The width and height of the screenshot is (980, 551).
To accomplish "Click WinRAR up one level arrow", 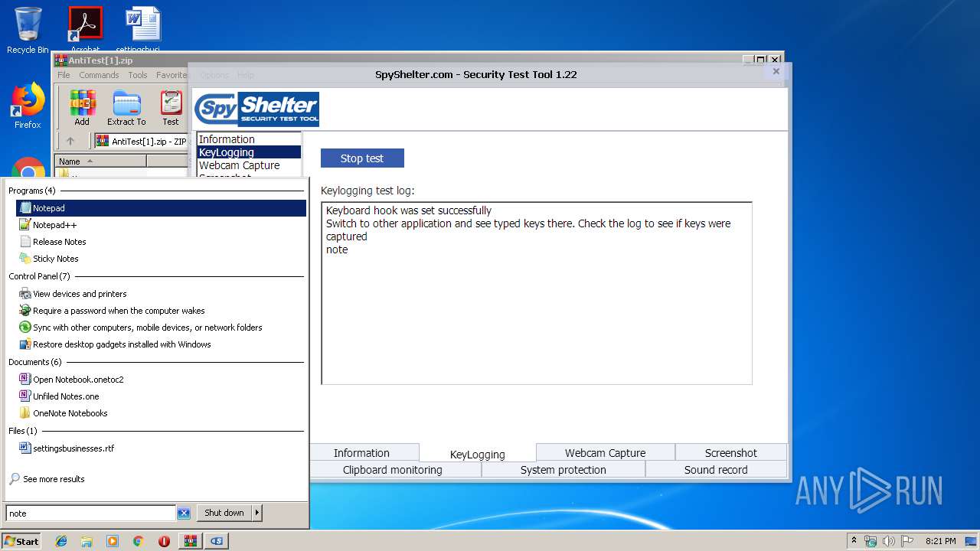I will (70, 141).
